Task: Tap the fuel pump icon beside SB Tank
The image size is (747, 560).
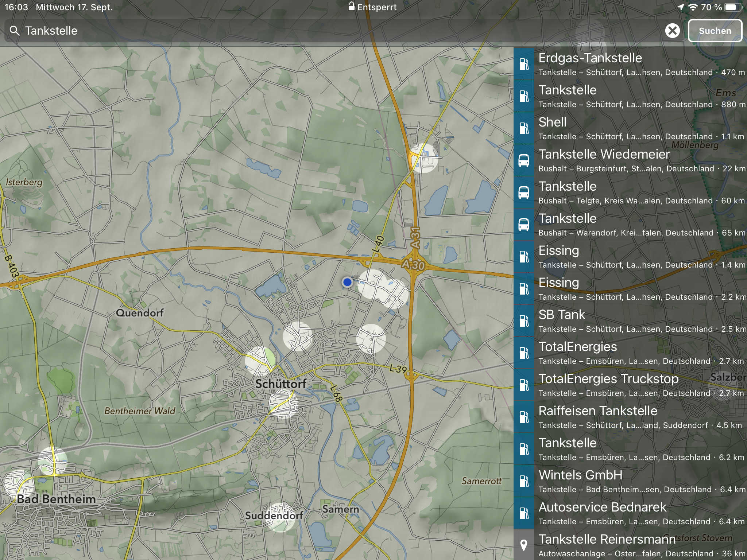Action: coord(524,321)
